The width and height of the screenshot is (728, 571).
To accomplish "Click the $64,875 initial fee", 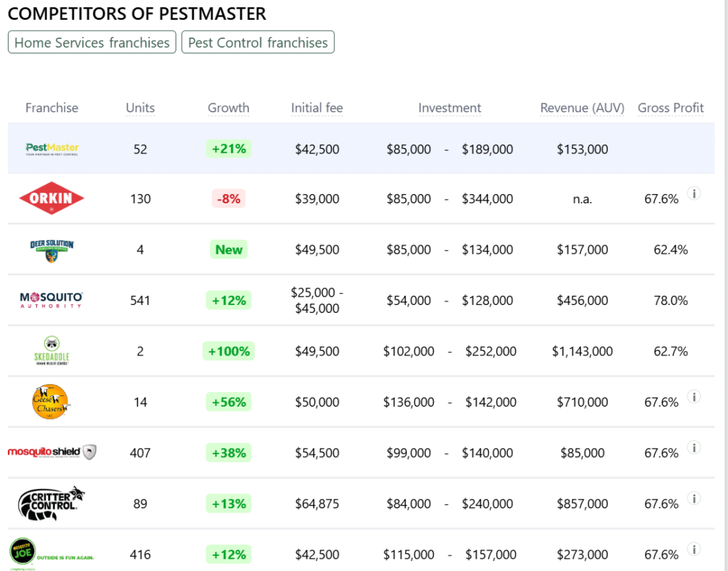I will coord(317,503).
